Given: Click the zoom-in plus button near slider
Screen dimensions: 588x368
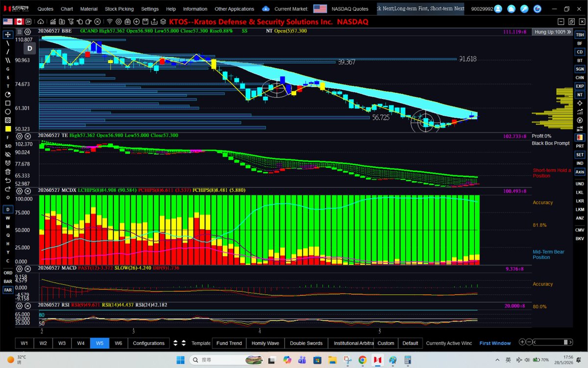Looking at the screenshot, I should 522,342.
